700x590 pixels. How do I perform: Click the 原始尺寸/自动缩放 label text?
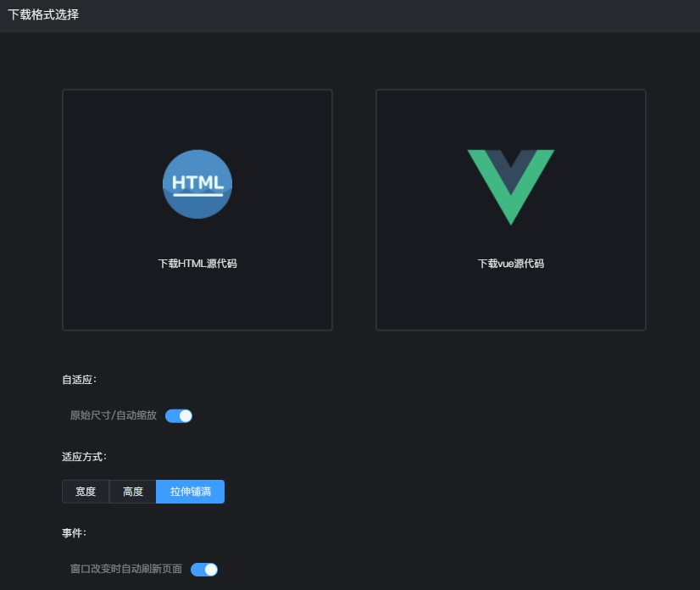(114, 415)
